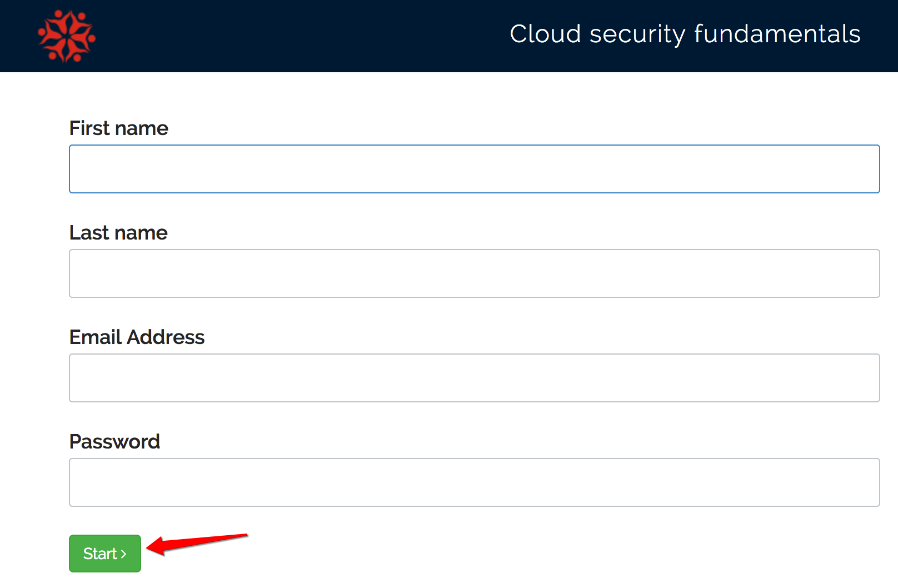
Task: Click the pointed tip of the red arrow
Action: click(x=149, y=547)
